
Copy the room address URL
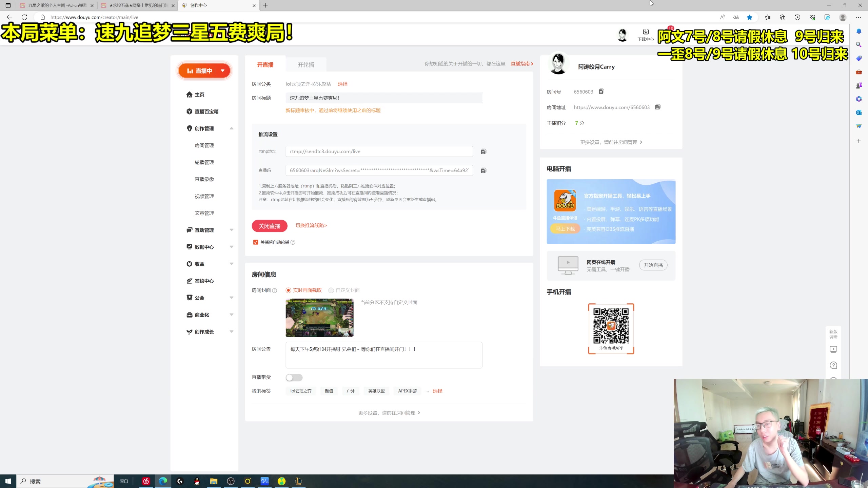(x=658, y=107)
